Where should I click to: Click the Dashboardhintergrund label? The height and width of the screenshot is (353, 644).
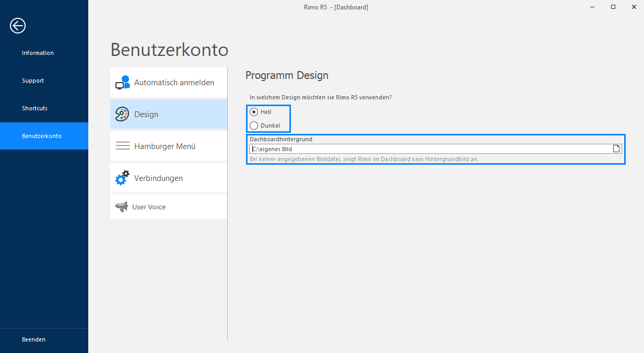(x=281, y=139)
